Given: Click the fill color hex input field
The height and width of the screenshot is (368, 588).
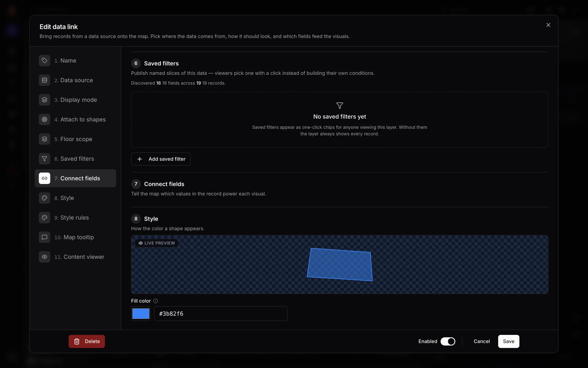Looking at the screenshot, I should point(221,313).
